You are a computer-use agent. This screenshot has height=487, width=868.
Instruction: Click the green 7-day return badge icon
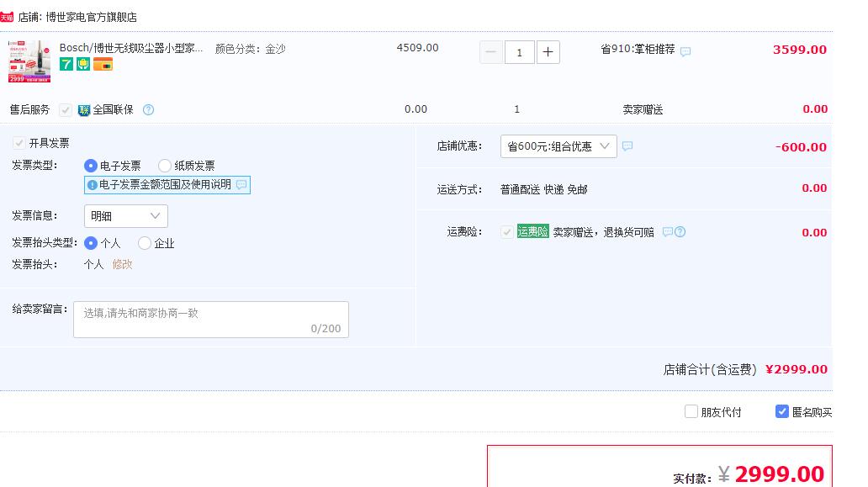coord(66,64)
